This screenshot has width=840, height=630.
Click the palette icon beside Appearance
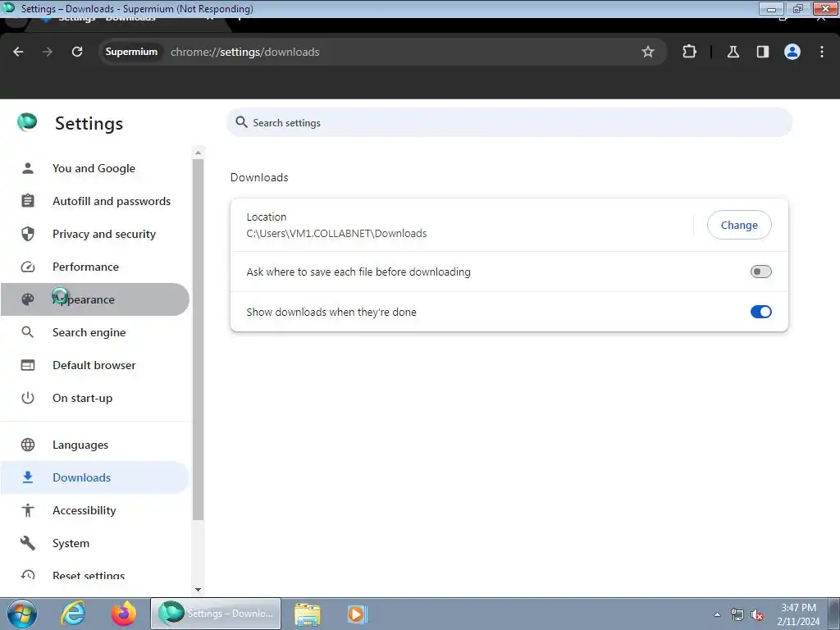28,299
